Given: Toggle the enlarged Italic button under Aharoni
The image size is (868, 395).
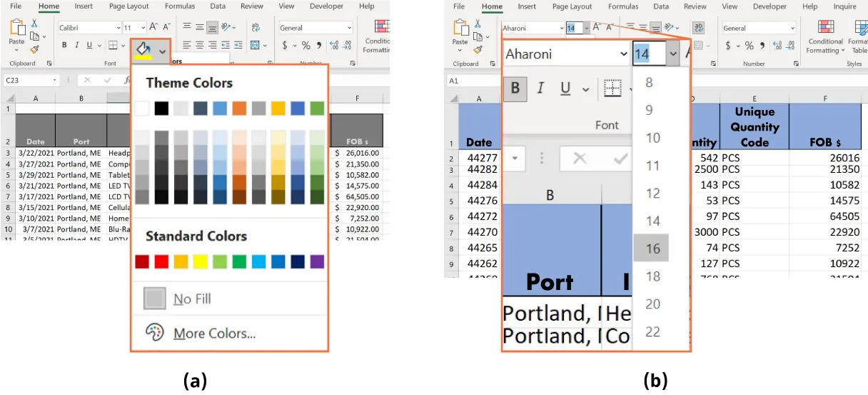Looking at the screenshot, I should (x=540, y=89).
